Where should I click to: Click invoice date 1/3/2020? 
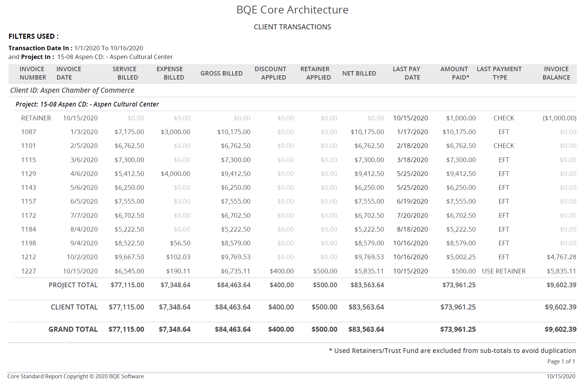click(84, 132)
